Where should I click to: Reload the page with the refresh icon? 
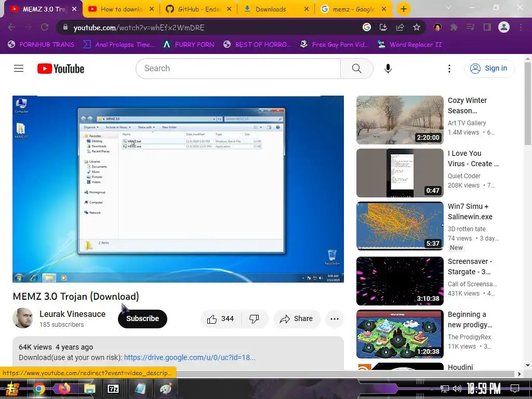pos(45,28)
